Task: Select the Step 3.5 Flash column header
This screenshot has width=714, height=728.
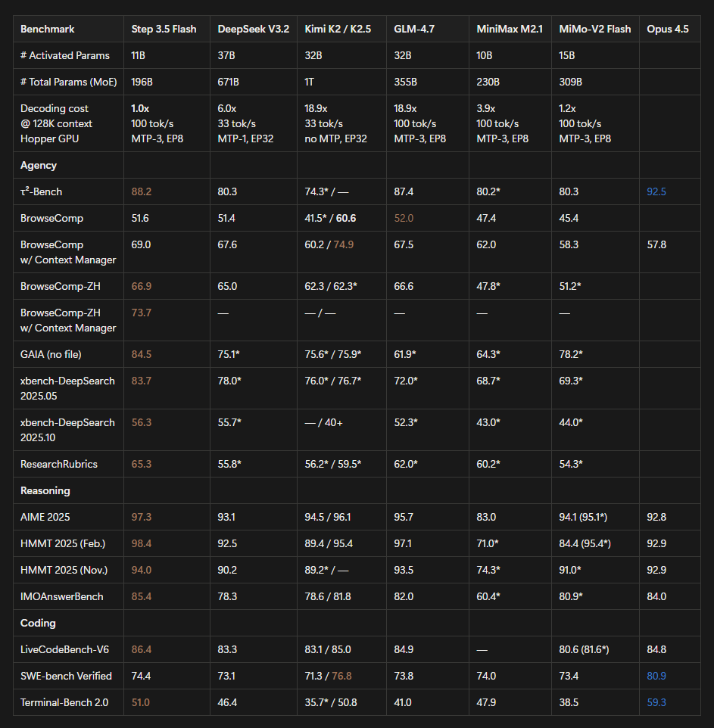Action: tap(163, 29)
